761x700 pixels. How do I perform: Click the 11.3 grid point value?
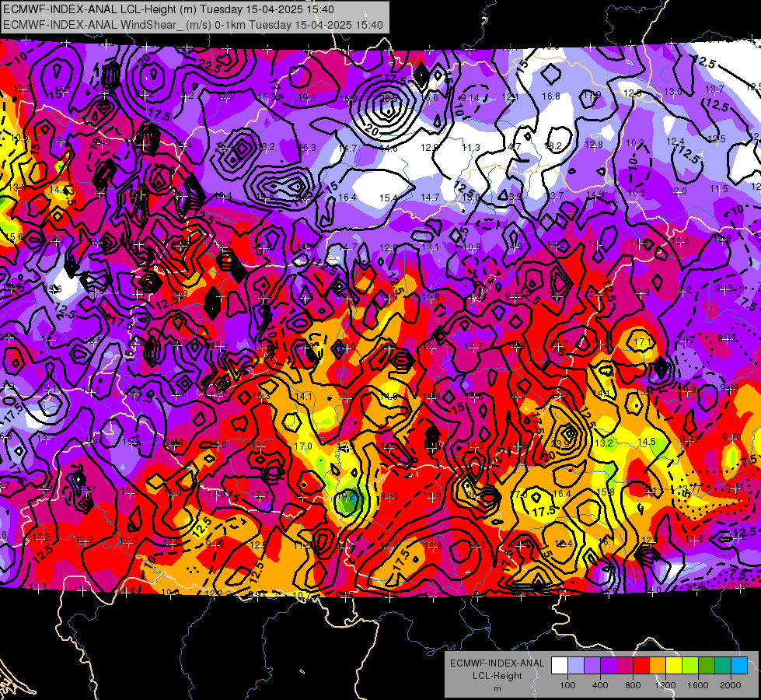pos(471,147)
